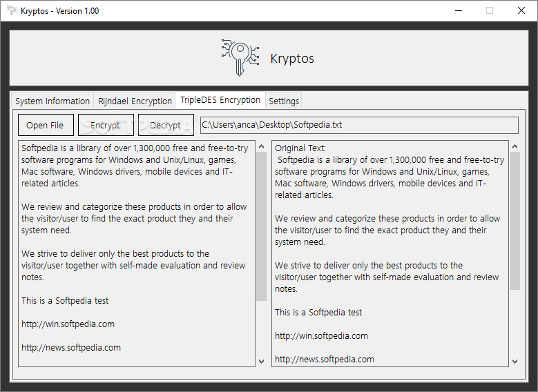
Task: Click the Encrypt button
Action: 106,125
